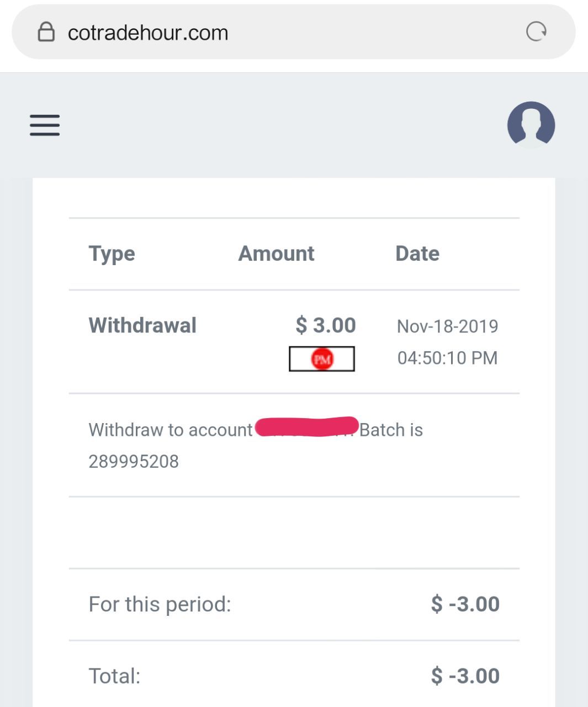Click the Type column header
588x707 pixels.
tap(112, 254)
